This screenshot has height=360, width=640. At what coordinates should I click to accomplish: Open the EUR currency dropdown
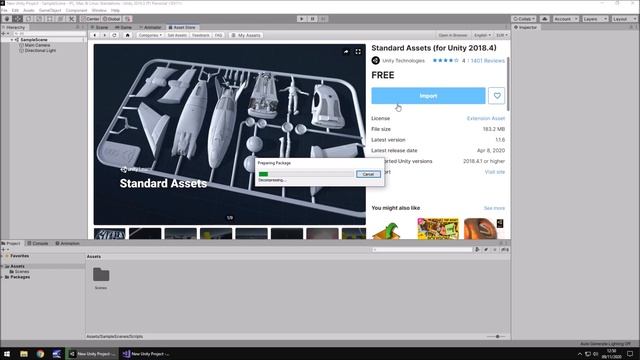[x=502, y=36]
